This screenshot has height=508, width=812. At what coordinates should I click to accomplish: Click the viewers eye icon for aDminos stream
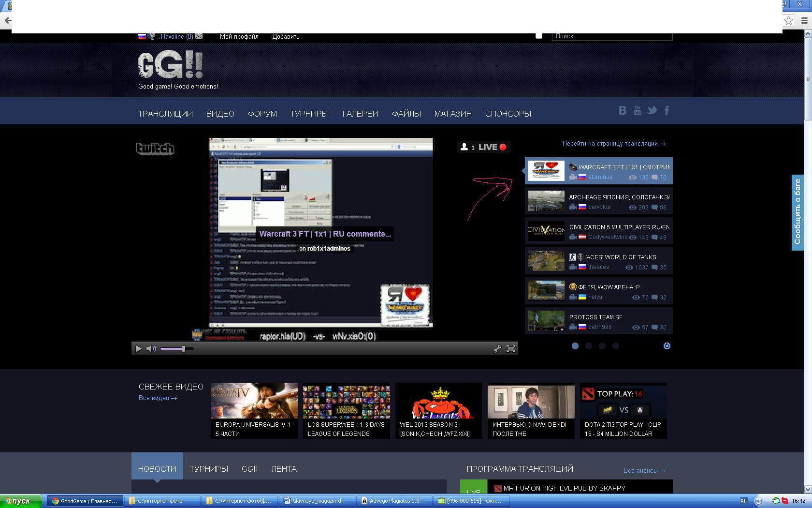click(x=632, y=178)
